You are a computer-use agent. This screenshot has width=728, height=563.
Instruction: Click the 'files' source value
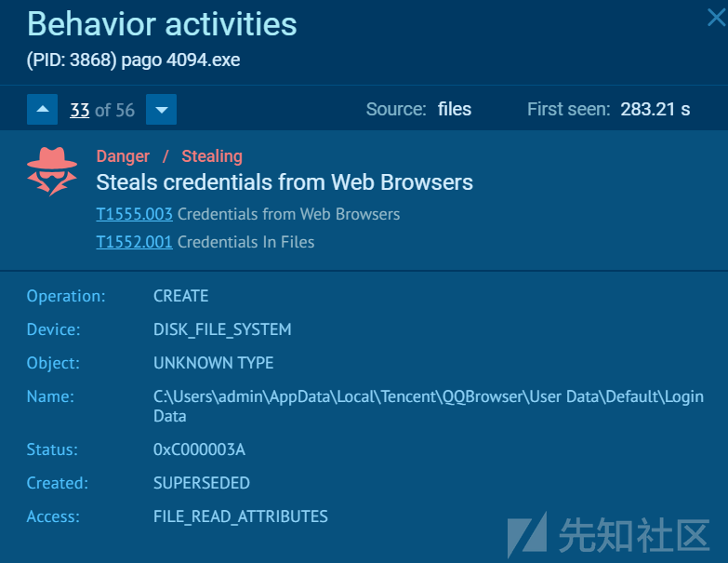454,110
